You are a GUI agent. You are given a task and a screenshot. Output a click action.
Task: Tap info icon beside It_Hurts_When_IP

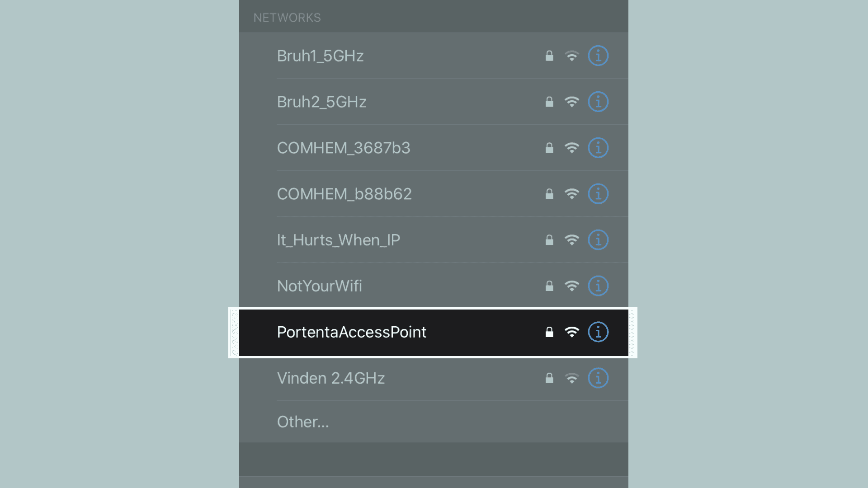tap(598, 240)
